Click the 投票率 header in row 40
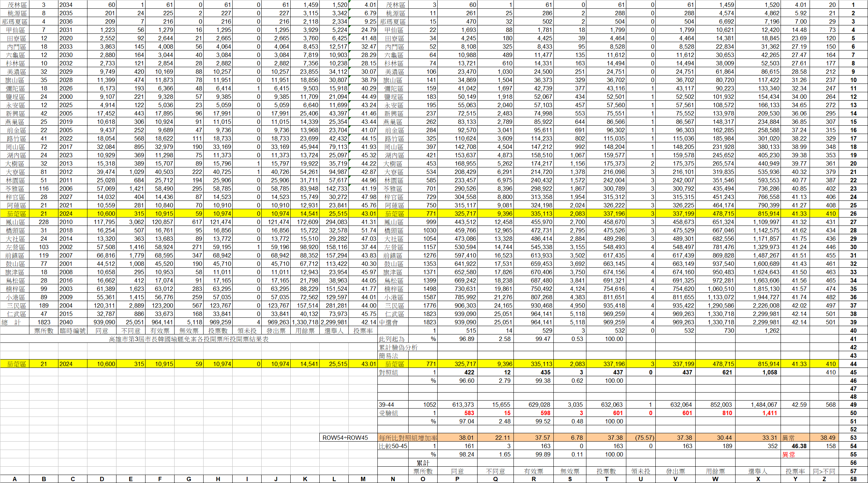 (363, 330)
